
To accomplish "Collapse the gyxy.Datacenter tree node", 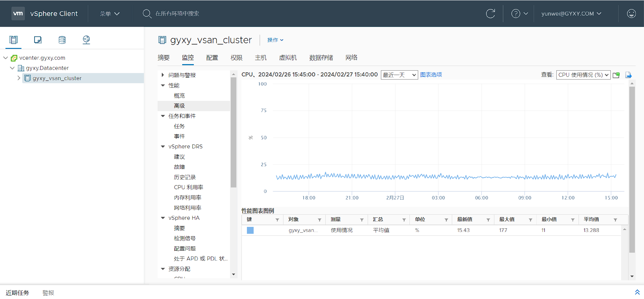I will pyautogui.click(x=12, y=68).
